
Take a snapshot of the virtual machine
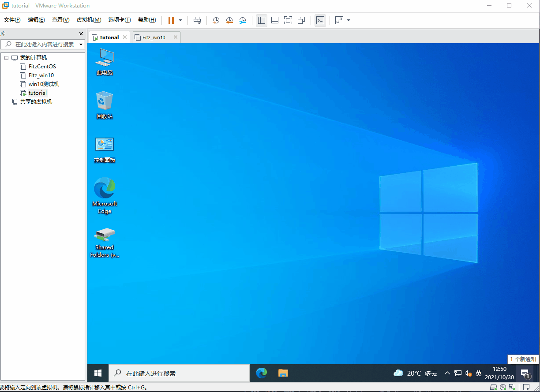tap(216, 20)
